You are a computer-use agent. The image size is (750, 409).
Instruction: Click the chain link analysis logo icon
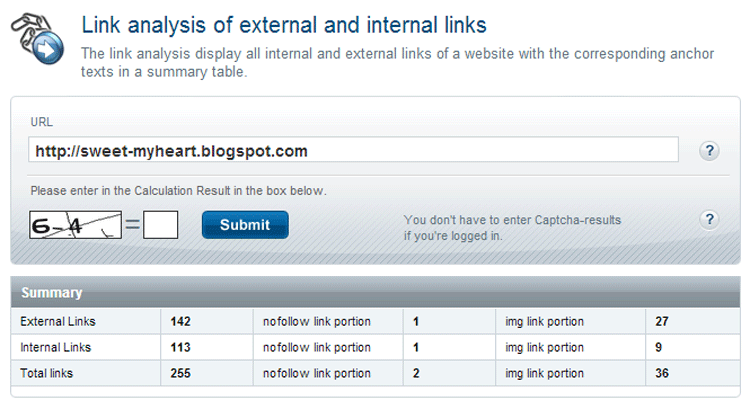37,39
